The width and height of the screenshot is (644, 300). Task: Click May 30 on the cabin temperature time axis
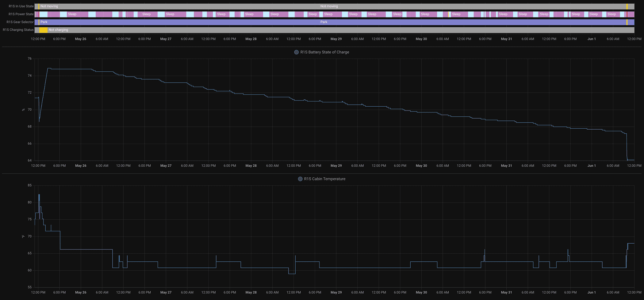(x=421, y=293)
